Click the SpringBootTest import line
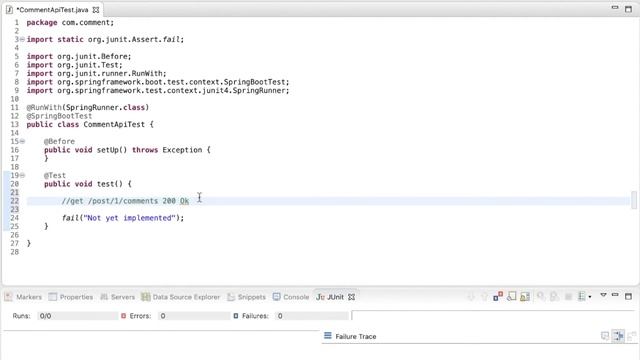The width and height of the screenshot is (640, 360). [x=158, y=82]
